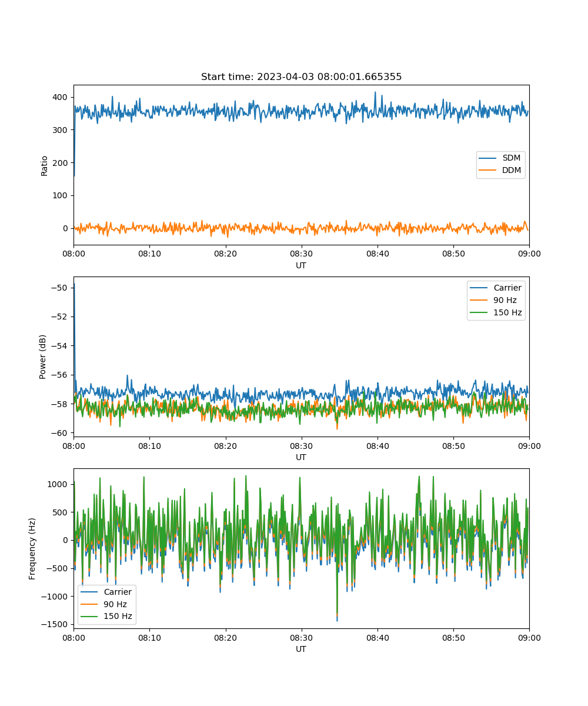This screenshot has width=588, height=706.
Task: Select the SDM legend entry in top plot
Action: tap(500, 158)
